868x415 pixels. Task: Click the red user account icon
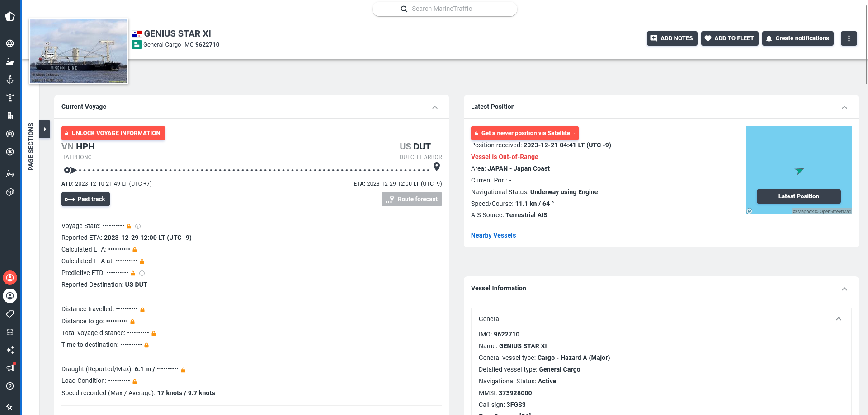point(10,278)
